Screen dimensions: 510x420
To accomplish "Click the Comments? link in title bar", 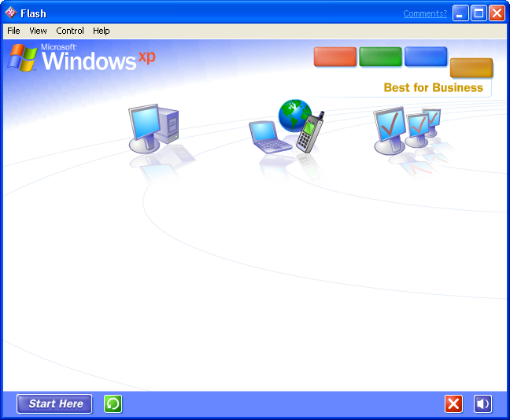I will click(425, 13).
